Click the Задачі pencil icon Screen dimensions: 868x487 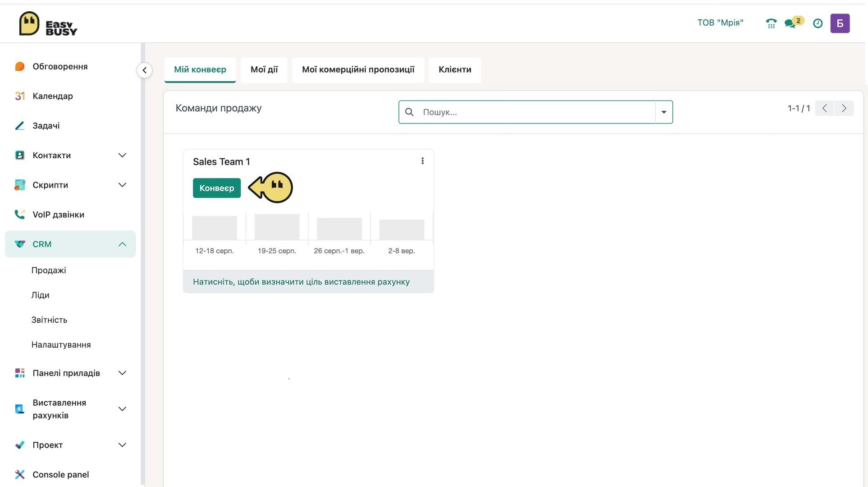pyautogui.click(x=20, y=126)
